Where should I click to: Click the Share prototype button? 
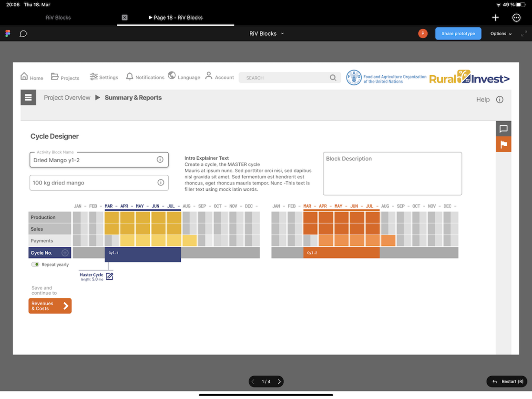(x=458, y=34)
